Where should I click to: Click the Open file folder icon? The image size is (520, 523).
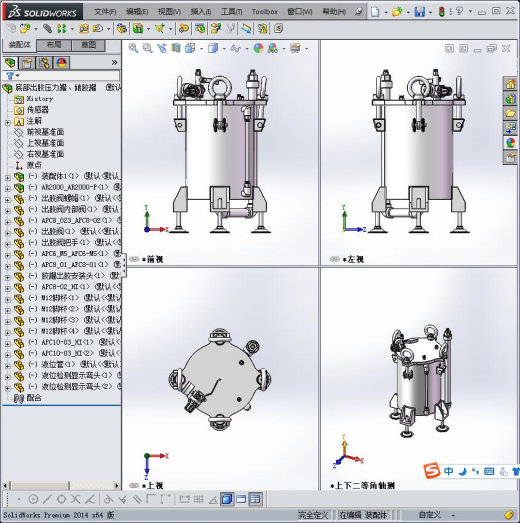point(397,12)
